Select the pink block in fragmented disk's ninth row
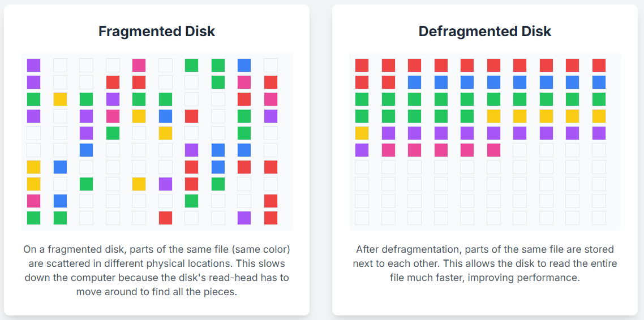The height and width of the screenshot is (320, 644). click(34, 201)
